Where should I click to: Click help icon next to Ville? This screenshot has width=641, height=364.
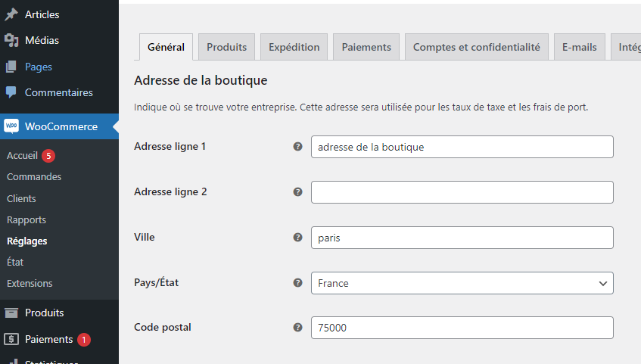tap(297, 238)
